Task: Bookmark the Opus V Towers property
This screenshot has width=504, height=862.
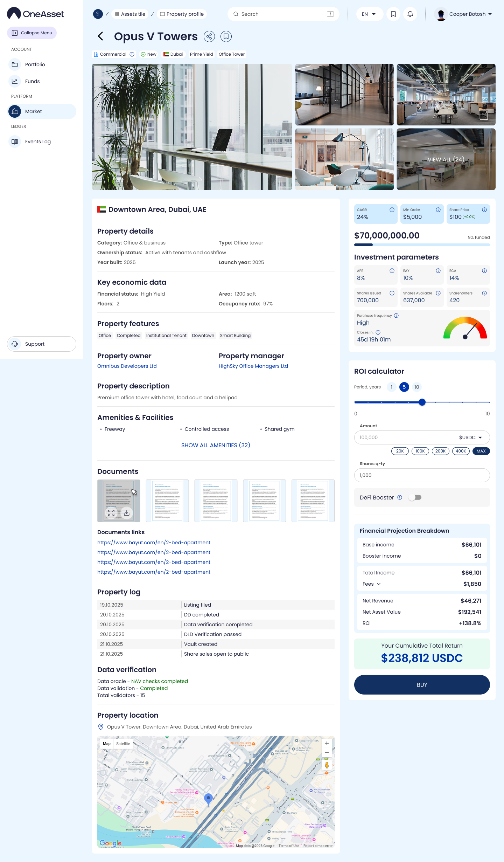Action: pos(226,36)
